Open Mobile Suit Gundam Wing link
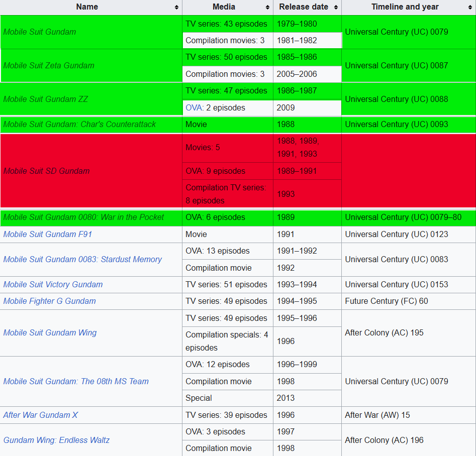Image resolution: width=476 pixels, height=456 pixels. pyautogui.click(x=50, y=333)
